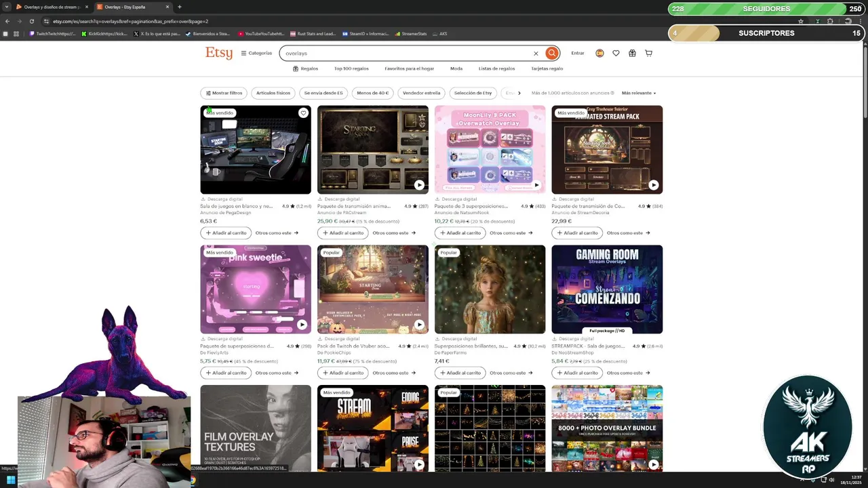Screen dimensions: 868x488
Task: Click the Etsy URL address bar
Action: tap(407, 21)
